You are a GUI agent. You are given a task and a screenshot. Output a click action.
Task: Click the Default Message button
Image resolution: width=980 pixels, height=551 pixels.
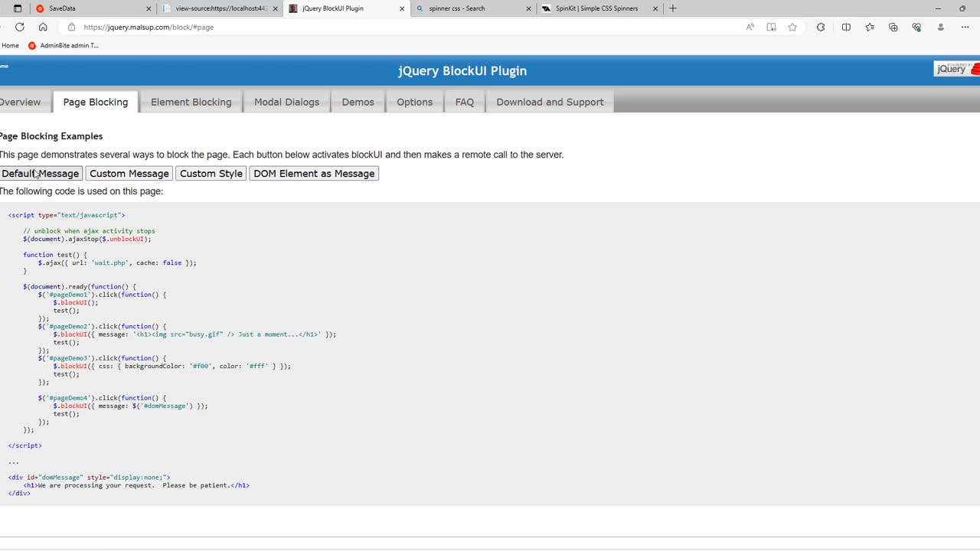(41, 174)
